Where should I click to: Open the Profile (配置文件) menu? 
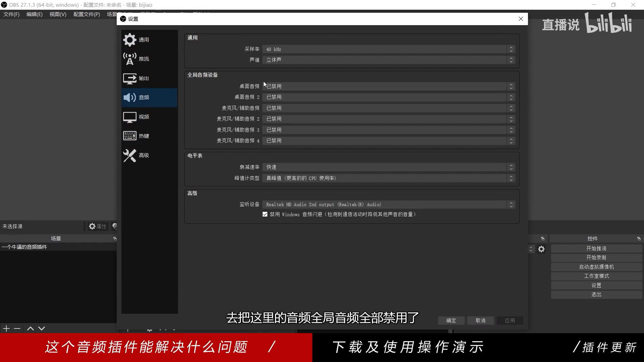tap(87, 14)
